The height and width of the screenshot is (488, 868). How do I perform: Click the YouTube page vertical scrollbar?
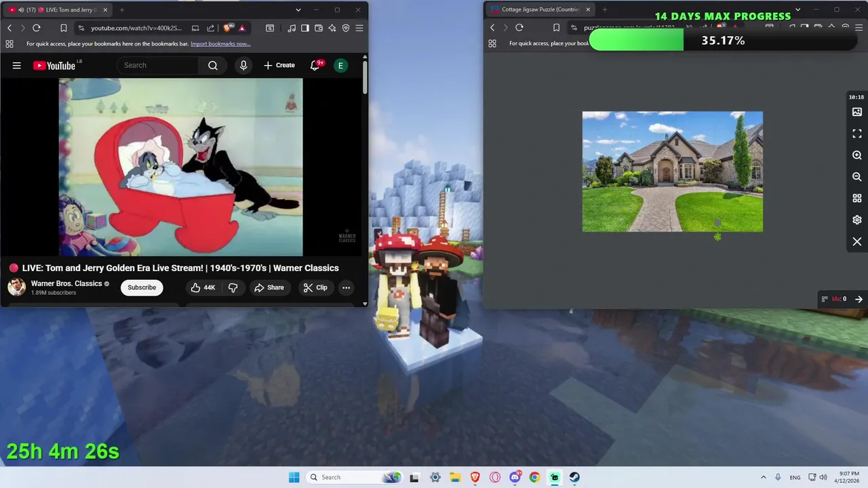365,78
